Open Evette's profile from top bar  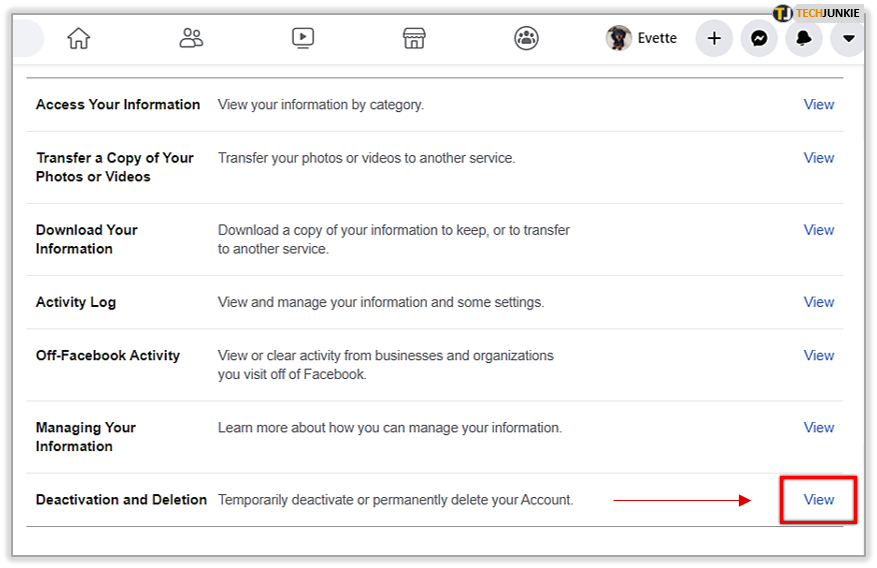pos(656,39)
